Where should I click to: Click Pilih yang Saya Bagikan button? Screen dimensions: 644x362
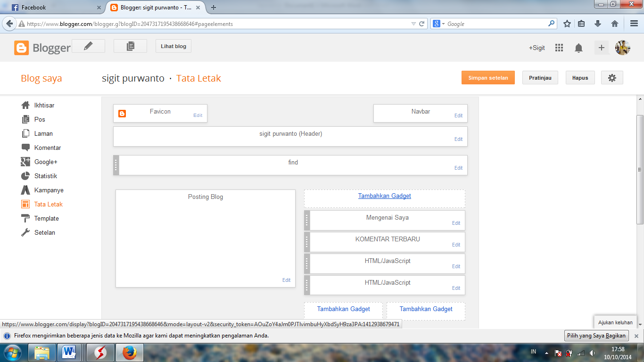(x=596, y=336)
